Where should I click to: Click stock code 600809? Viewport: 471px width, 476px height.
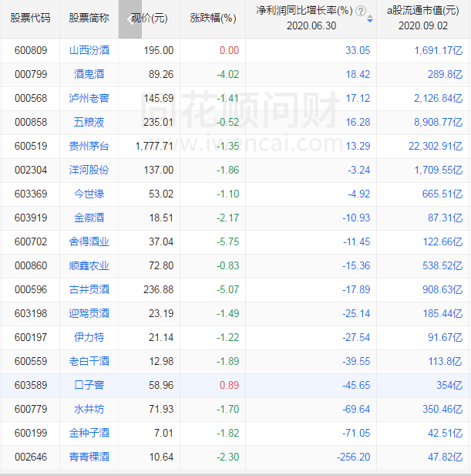pos(30,50)
